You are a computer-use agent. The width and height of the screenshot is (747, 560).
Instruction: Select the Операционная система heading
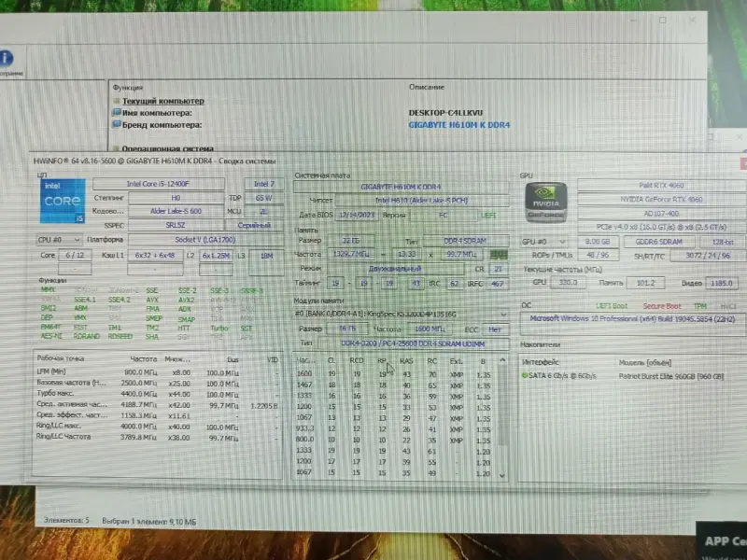(x=168, y=148)
